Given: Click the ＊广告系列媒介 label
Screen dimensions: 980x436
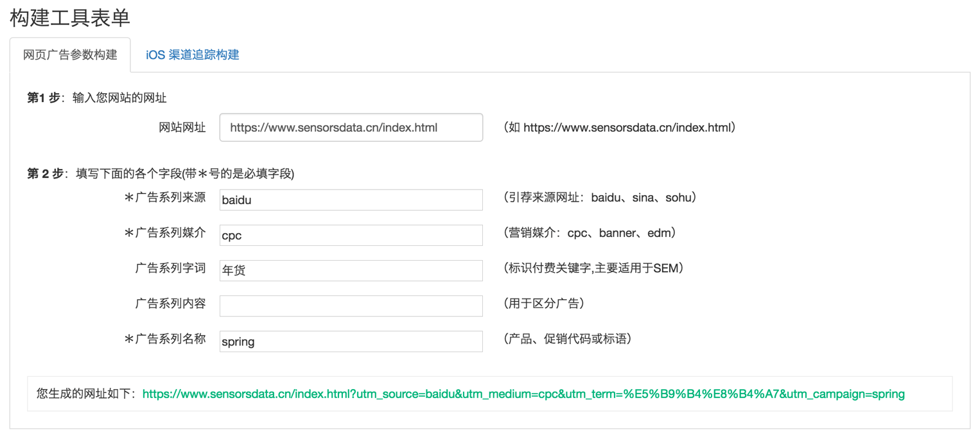Looking at the screenshot, I should (x=165, y=233).
